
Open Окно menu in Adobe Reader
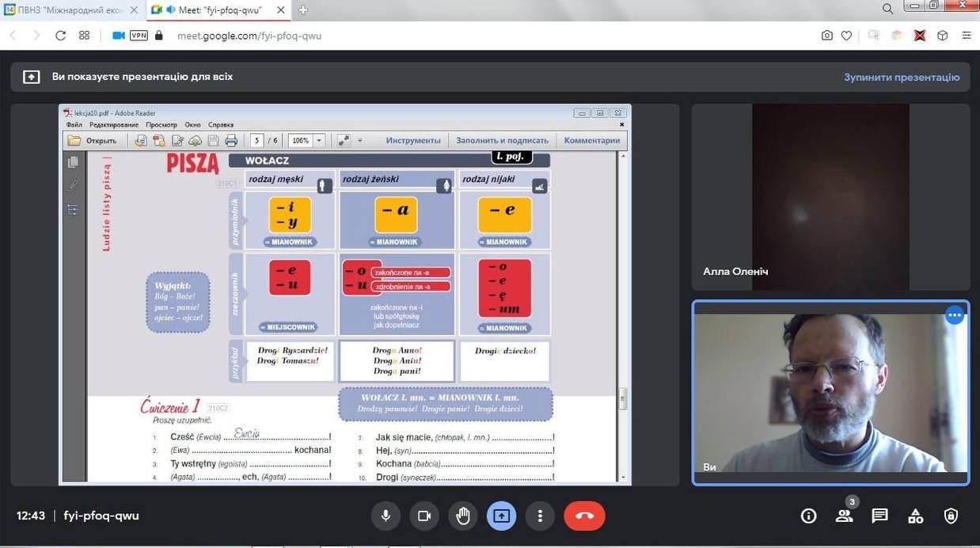click(192, 124)
